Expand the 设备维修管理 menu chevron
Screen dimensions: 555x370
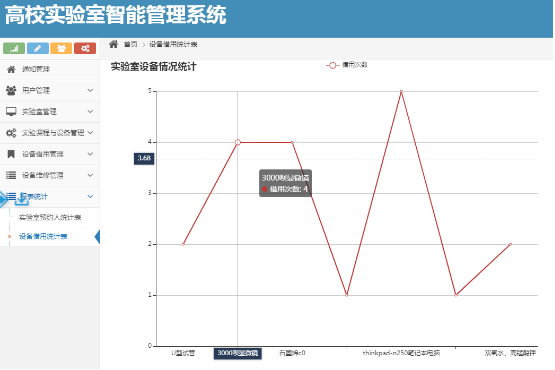pyautogui.click(x=90, y=175)
